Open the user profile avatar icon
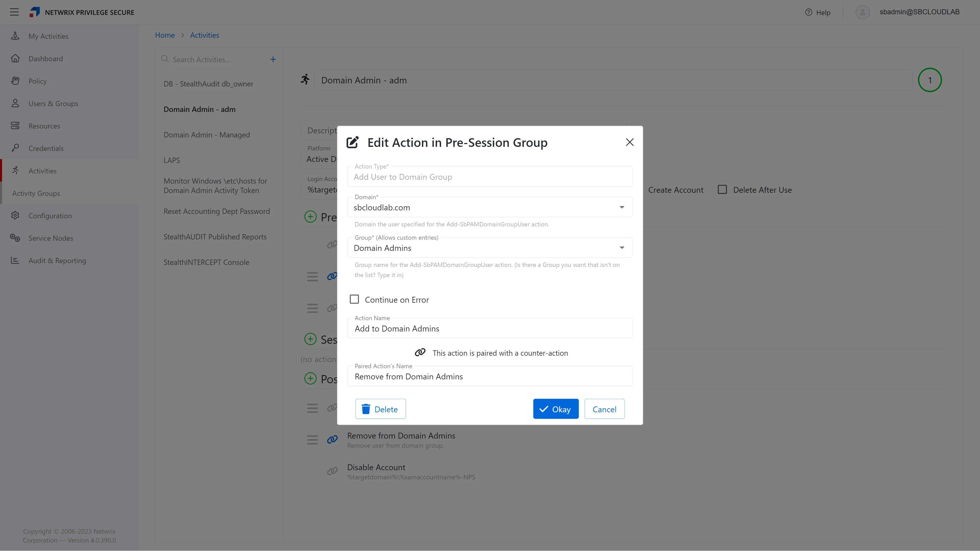 (862, 12)
